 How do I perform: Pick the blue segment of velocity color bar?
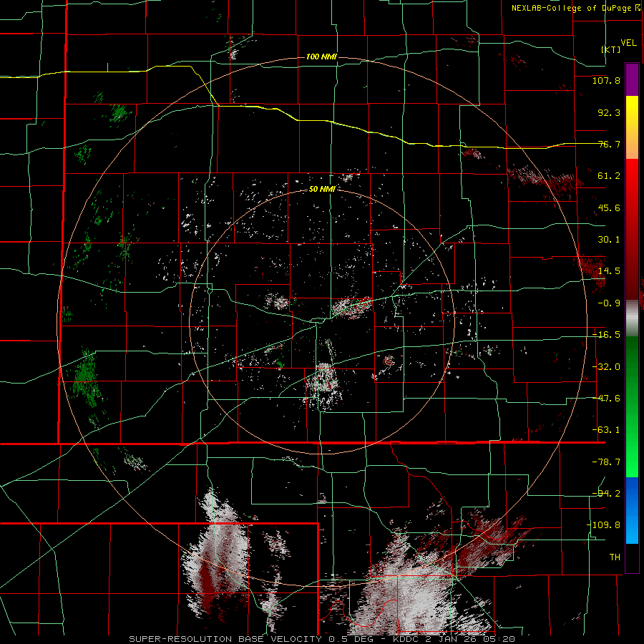632,510
